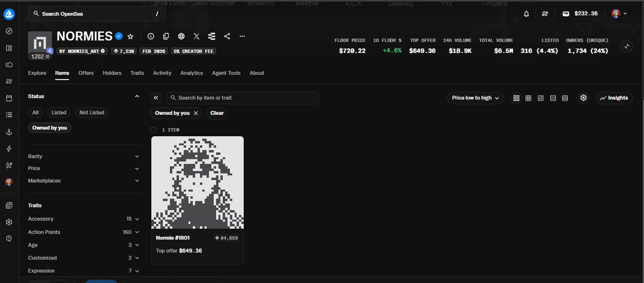The width and height of the screenshot is (644, 283).
Task: Tick the checkbox next to 1 ITEM
Action: [x=153, y=130]
